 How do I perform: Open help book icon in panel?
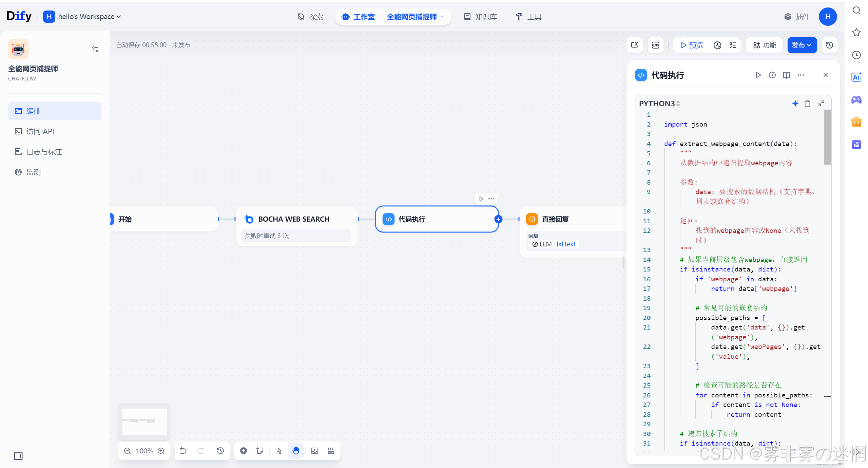click(787, 75)
